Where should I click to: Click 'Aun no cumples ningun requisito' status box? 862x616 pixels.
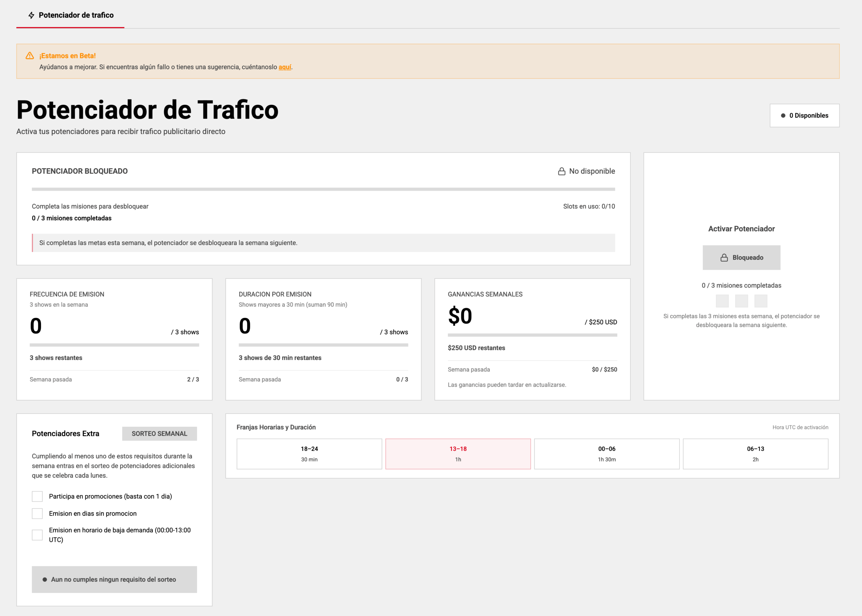coord(114,580)
